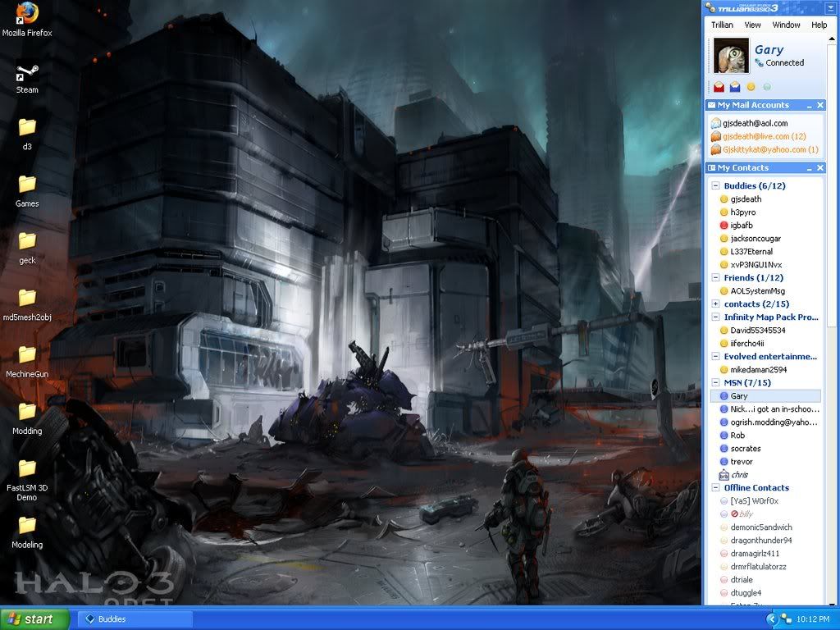Collapse the Friends (1/12) group
This screenshot has width=840, height=630.
[x=715, y=277]
